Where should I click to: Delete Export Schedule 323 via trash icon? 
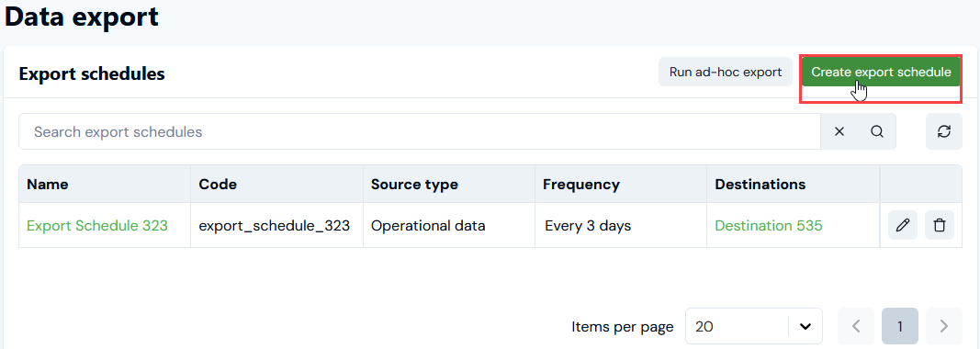pyautogui.click(x=940, y=225)
